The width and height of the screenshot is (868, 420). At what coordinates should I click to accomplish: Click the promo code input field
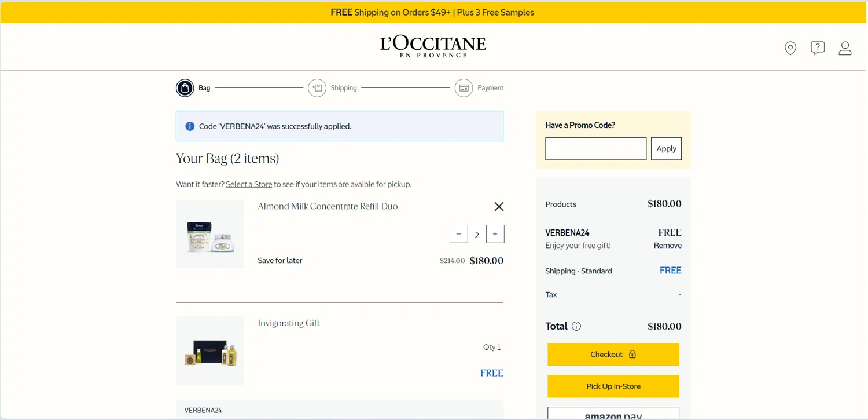point(596,149)
